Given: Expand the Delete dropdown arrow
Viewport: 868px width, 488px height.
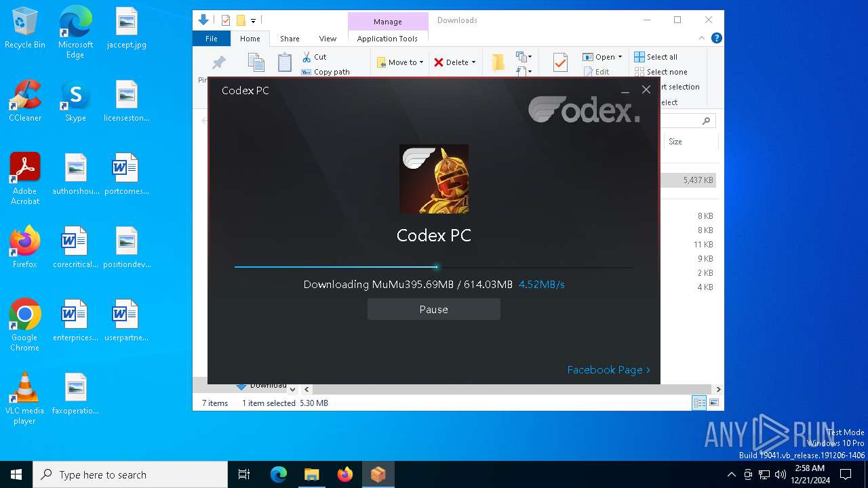Looking at the screenshot, I should (x=473, y=62).
